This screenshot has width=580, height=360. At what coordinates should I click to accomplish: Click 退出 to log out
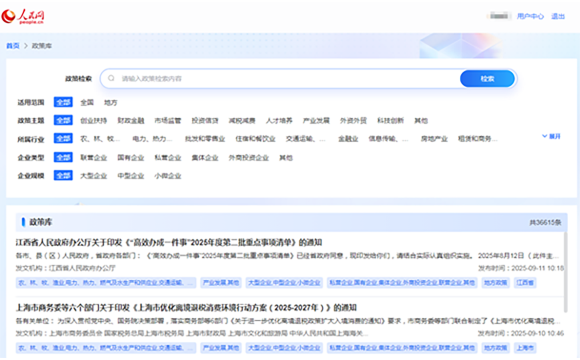click(x=558, y=16)
